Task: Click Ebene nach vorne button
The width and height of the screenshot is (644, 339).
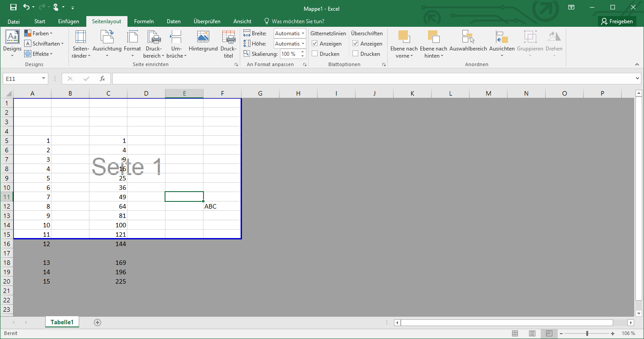Action: tap(404, 44)
